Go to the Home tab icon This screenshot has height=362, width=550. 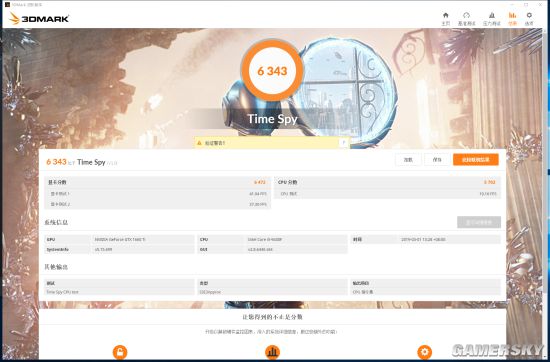(445, 15)
